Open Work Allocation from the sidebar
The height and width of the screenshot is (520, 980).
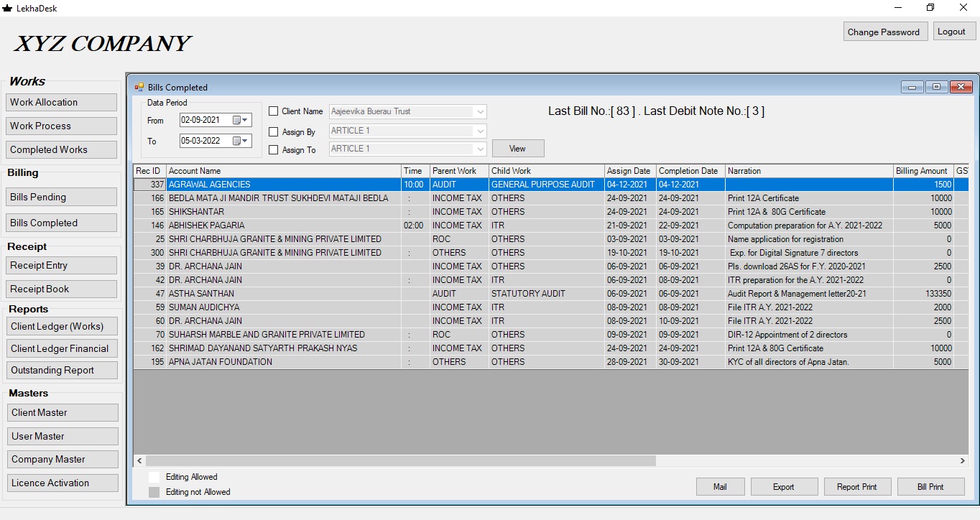point(61,102)
